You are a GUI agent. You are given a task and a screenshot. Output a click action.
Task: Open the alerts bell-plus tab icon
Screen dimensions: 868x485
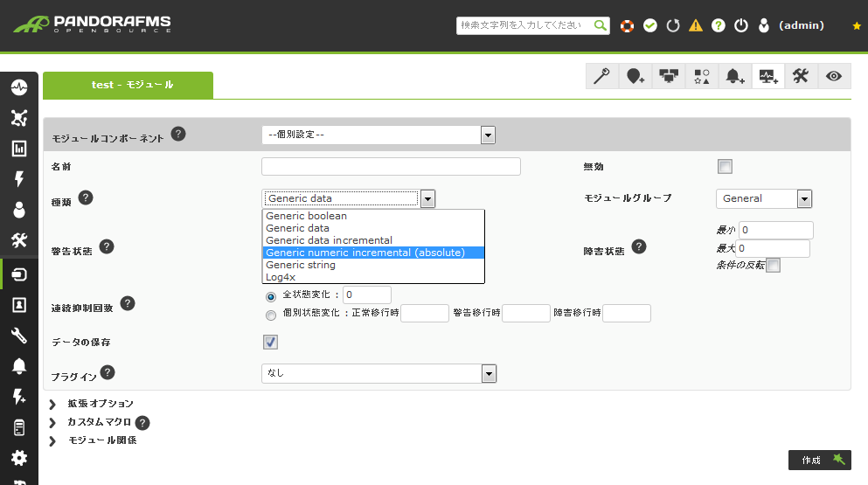pos(735,76)
